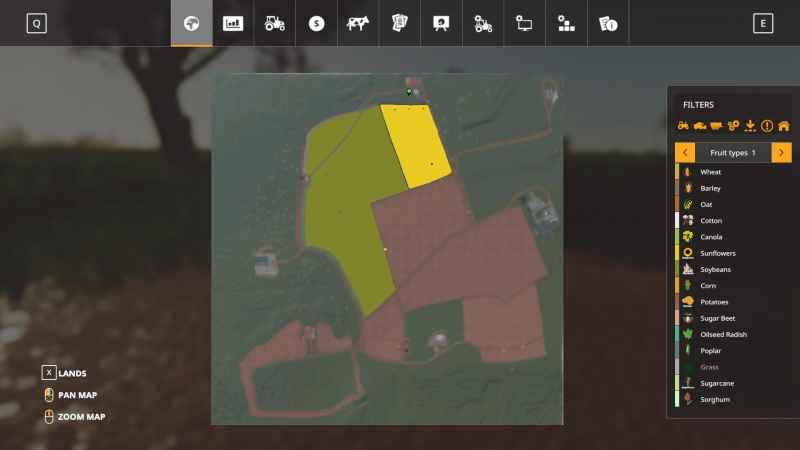Go to previous filter category arrow
The image size is (800, 450).
pos(685,153)
